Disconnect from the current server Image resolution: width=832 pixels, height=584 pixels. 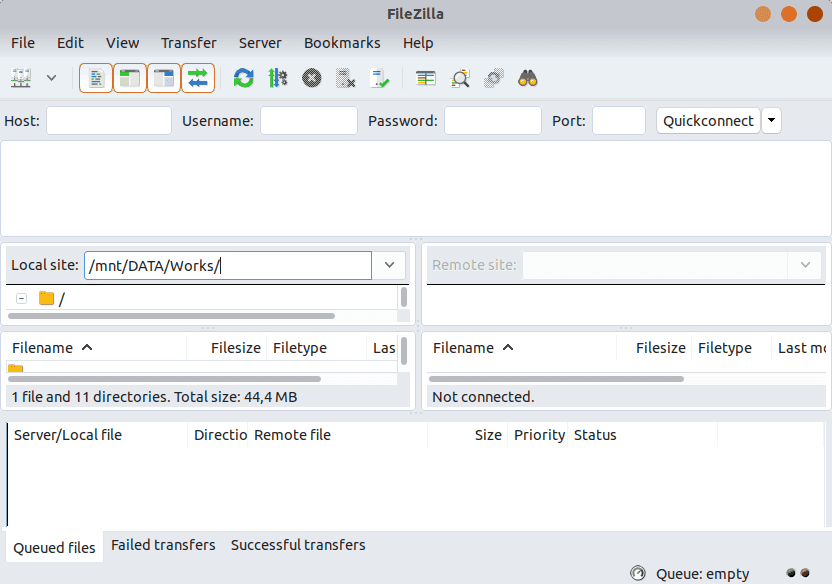345,78
